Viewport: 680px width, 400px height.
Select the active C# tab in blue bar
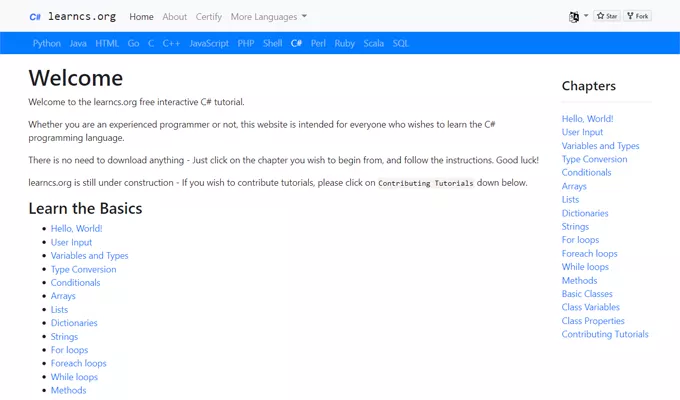point(297,43)
